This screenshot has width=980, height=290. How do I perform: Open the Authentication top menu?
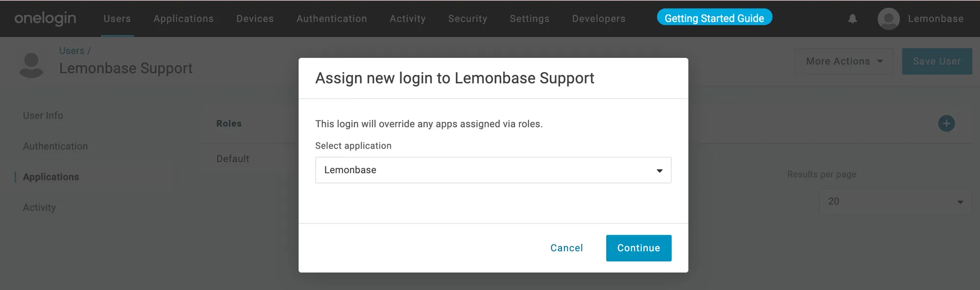click(x=332, y=19)
